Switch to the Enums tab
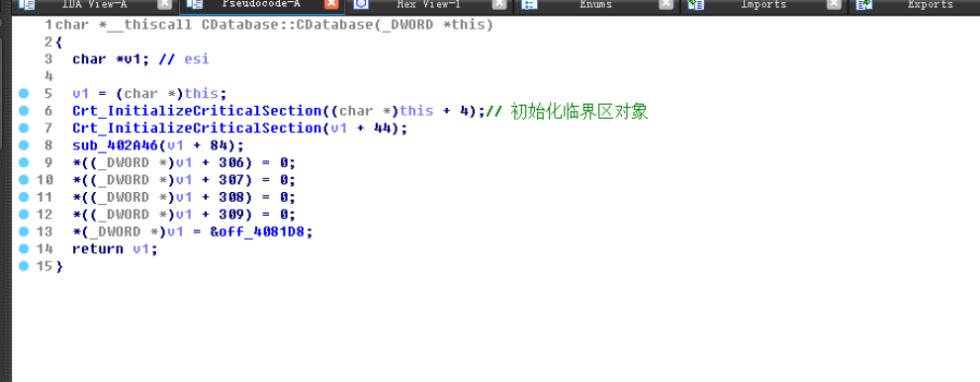The width and height of the screenshot is (980, 382). click(596, 4)
